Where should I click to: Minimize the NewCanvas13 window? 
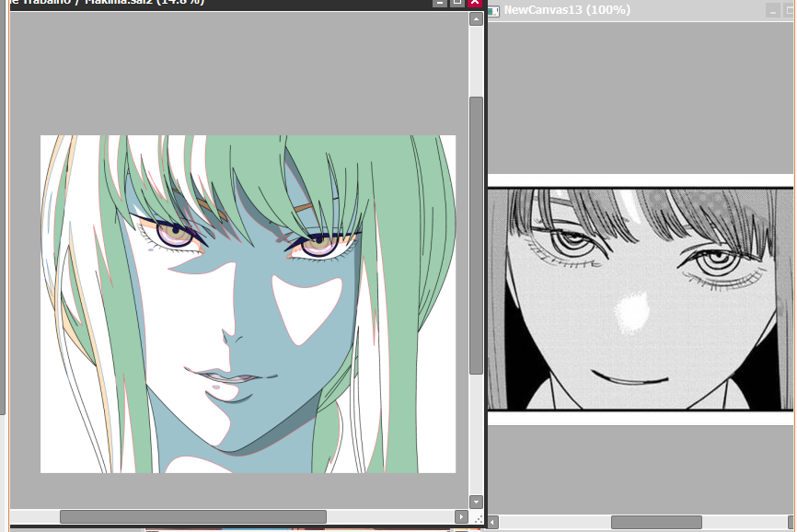point(772,11)
